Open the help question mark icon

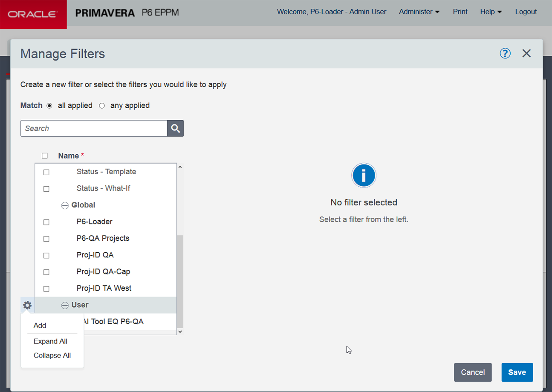[505, 53]
